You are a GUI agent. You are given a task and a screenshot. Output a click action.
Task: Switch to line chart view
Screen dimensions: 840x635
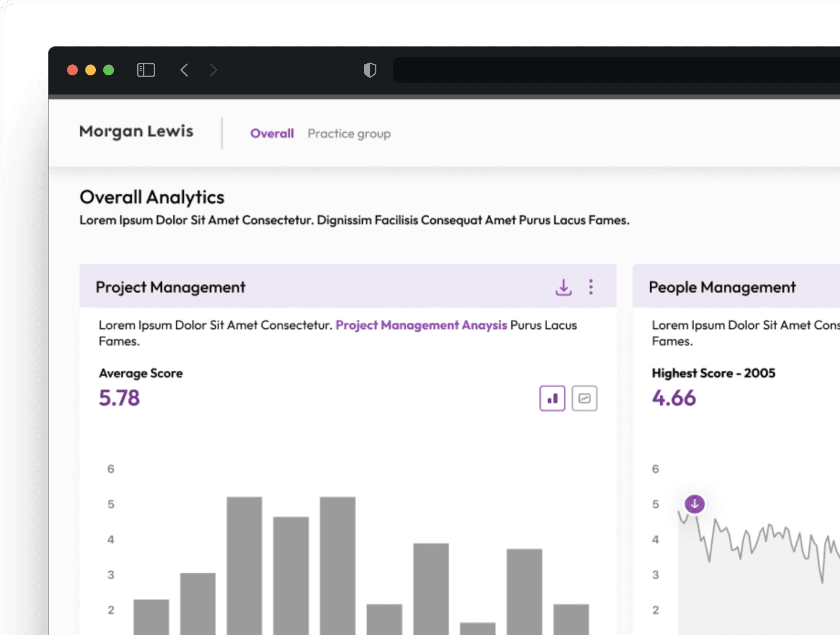(585, 398)
